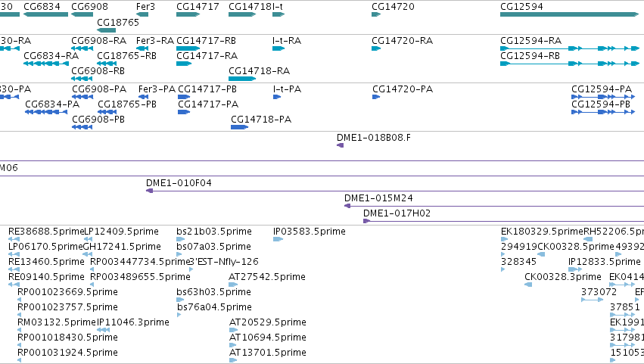This screenshot has height=364, width=644.
Task: Select protein CG6908-PA
Action: pyautogui.click(x=99, y=89)
